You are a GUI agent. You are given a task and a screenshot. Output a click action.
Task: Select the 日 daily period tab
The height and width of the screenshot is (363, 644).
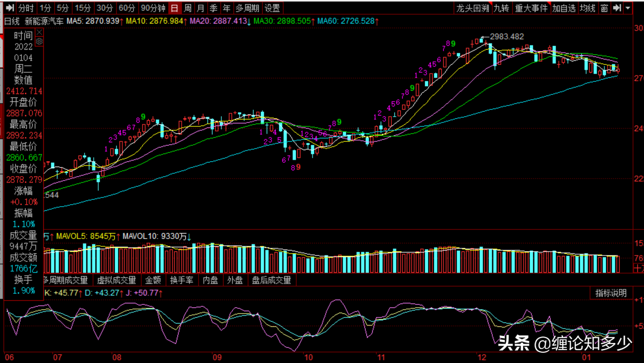[x=175, y=8]
